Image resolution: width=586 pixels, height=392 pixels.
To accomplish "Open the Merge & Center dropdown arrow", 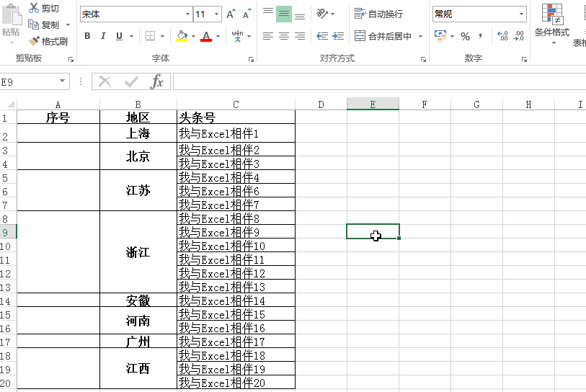I will [420, 36].
